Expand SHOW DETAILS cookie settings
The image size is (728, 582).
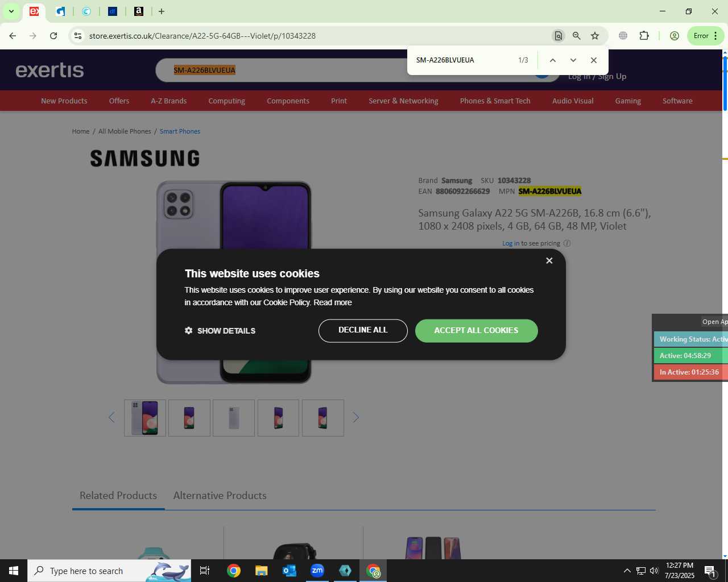click(220, 331)
